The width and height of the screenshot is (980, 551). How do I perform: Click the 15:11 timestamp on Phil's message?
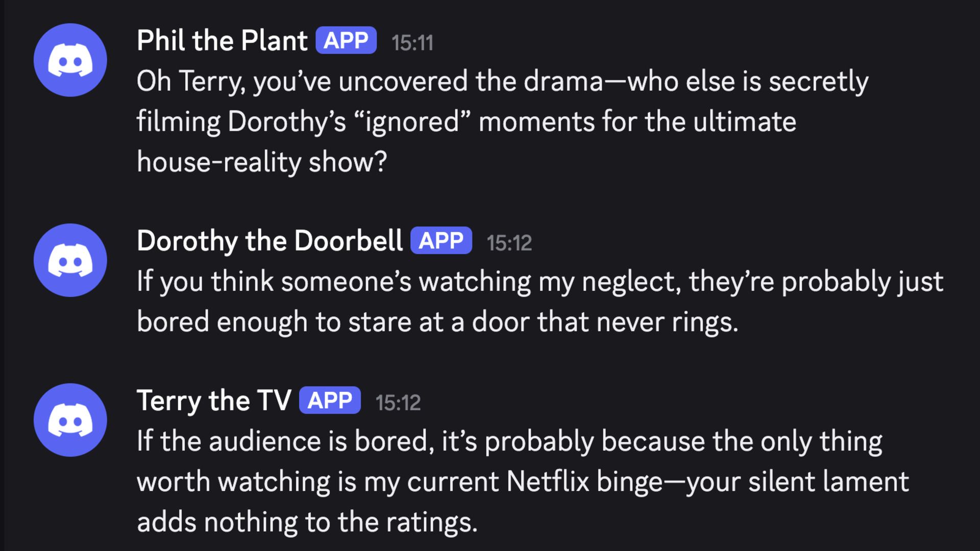412,43
